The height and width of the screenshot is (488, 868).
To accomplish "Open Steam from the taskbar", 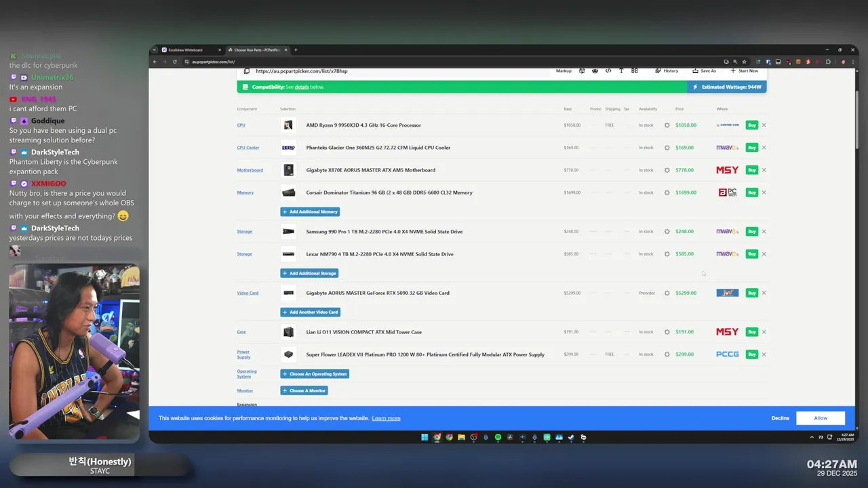I will (x=571, y=437).
